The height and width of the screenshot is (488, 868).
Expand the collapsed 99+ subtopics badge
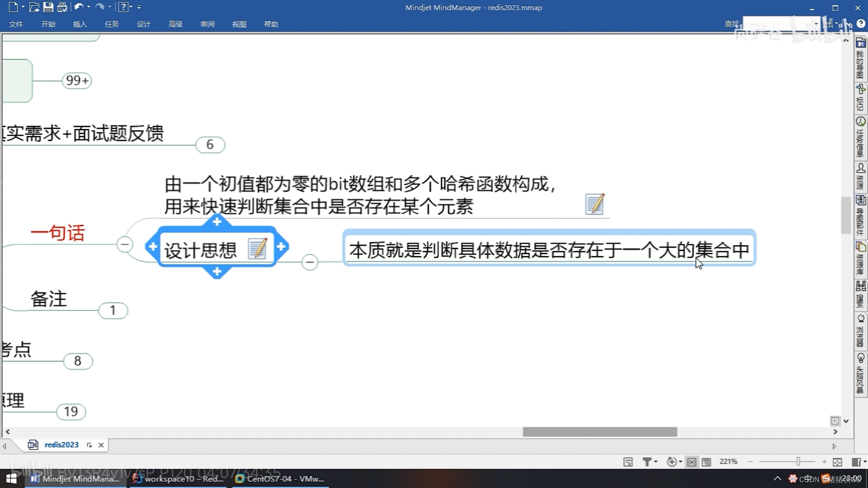point(77,80)
